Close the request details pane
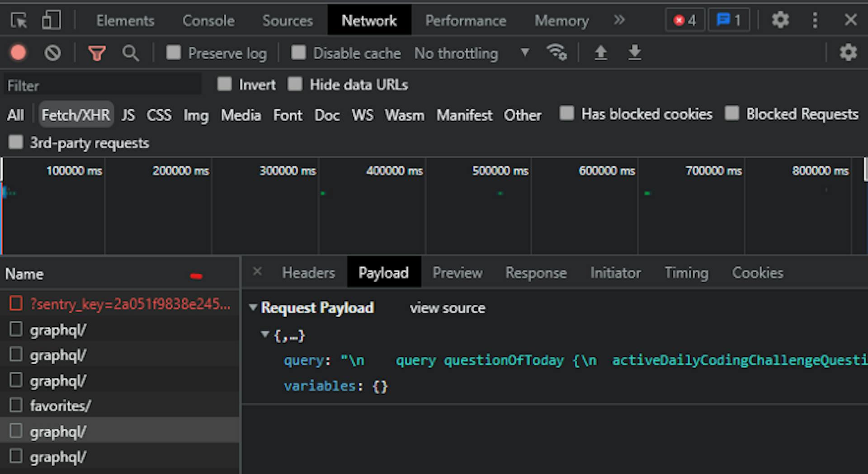The height and width of the screenshot is (474, 868). [257, 271]
